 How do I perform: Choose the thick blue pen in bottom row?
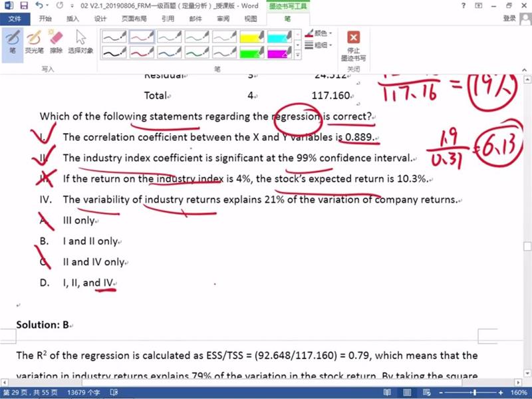[x=170, y=53]
